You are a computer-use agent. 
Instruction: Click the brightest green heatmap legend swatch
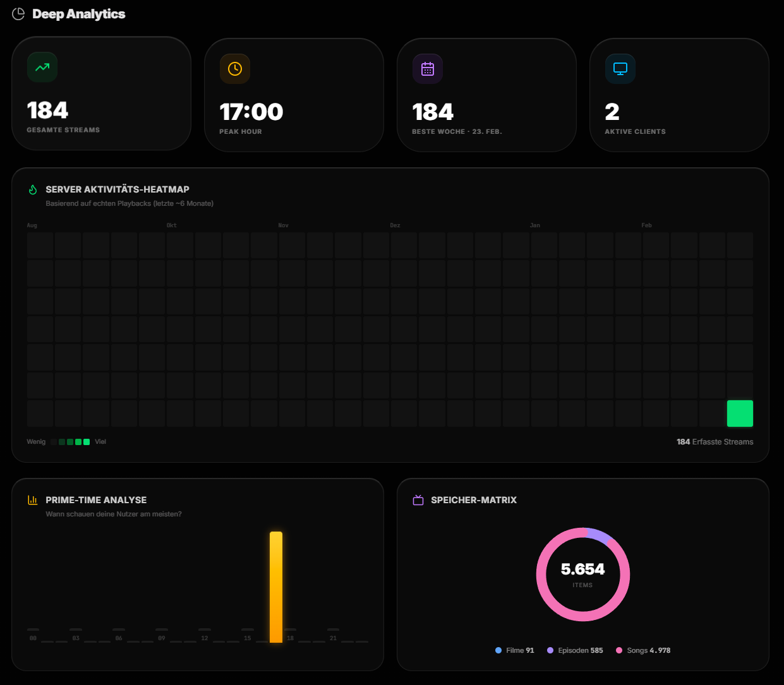87,442
